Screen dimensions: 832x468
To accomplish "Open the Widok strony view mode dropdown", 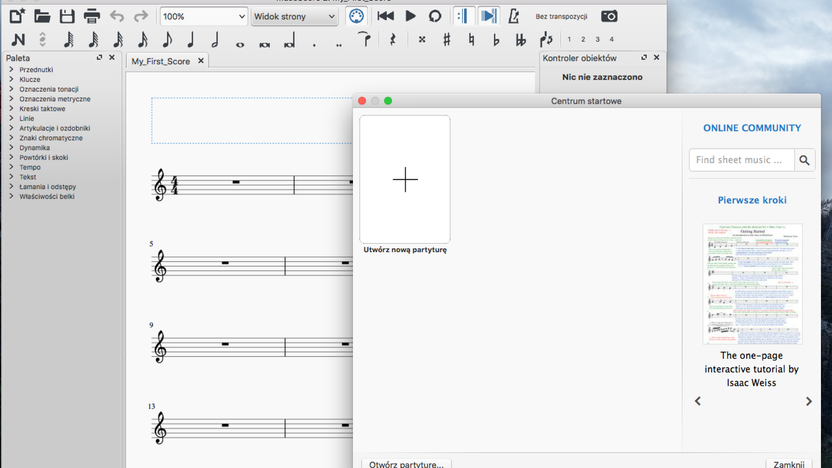I will click(x=294, y=16).
